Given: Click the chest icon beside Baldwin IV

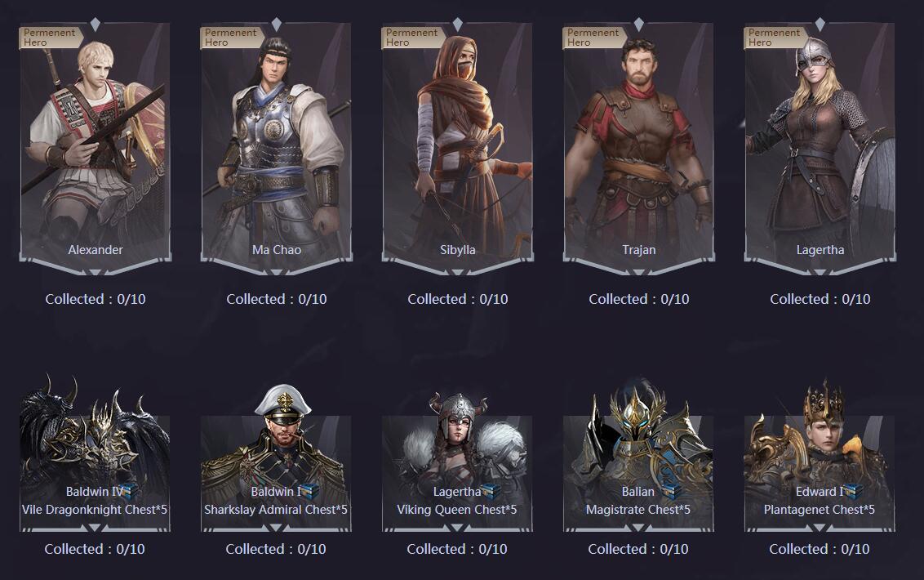Looking at the screenshot, I should point(127,491).
